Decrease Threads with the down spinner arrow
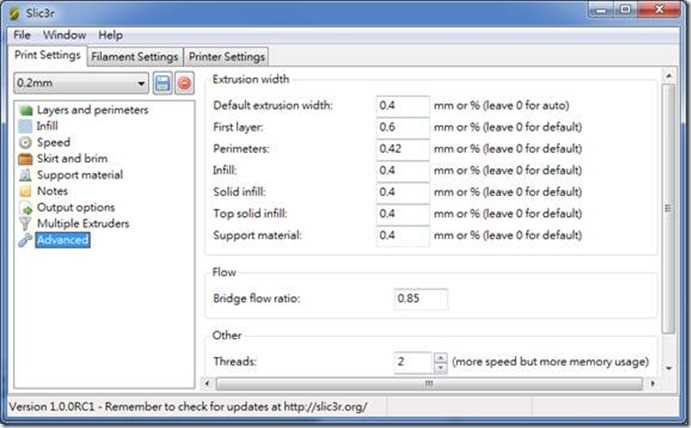 [x=440, y=368]
